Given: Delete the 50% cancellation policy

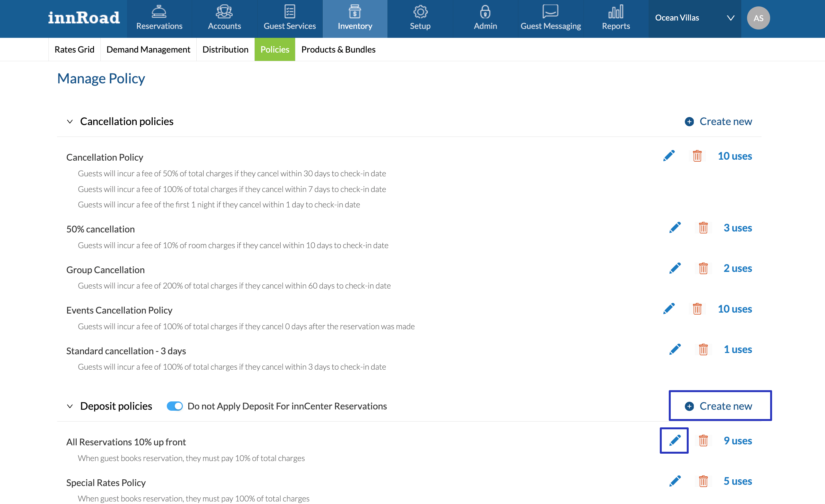Looking at the screenshot, I should point(703,228).
